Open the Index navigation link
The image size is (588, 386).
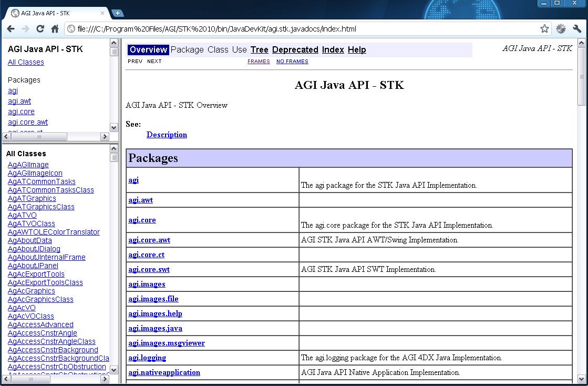[x=333, y=50]
